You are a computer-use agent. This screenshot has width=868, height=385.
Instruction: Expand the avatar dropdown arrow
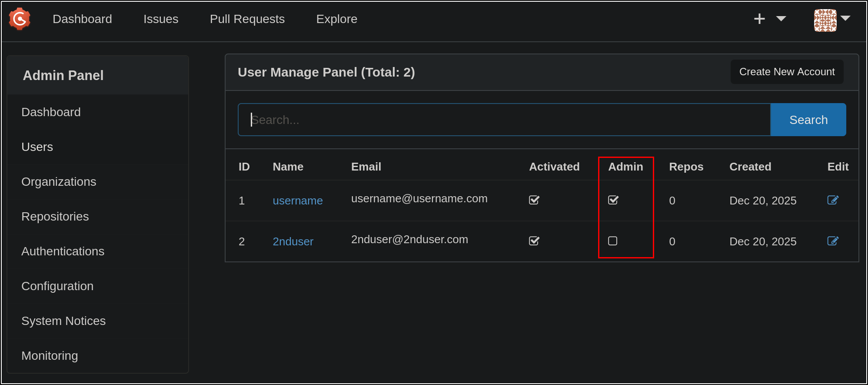click(845, 18)
